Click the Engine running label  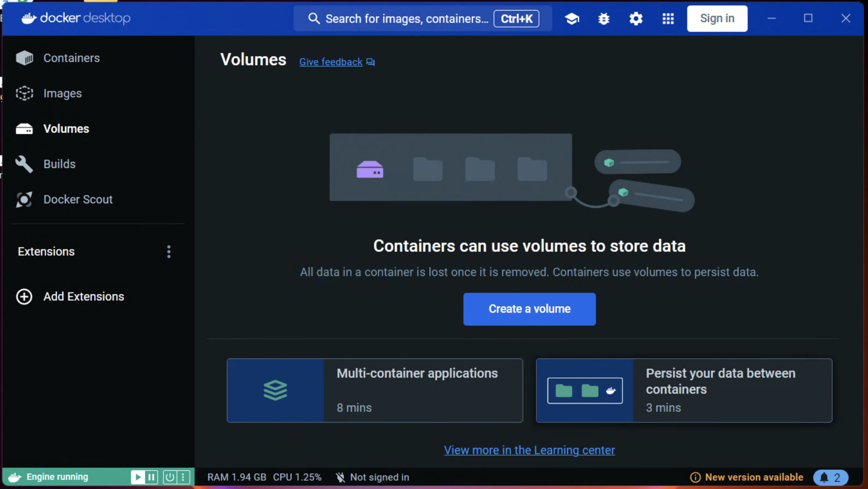(x=57, y=477)
